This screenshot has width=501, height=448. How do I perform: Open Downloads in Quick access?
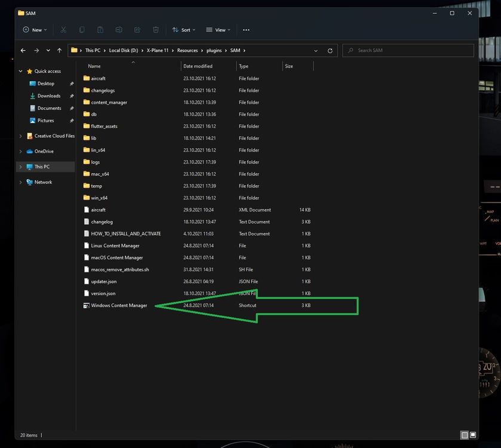tap(48, 96)
